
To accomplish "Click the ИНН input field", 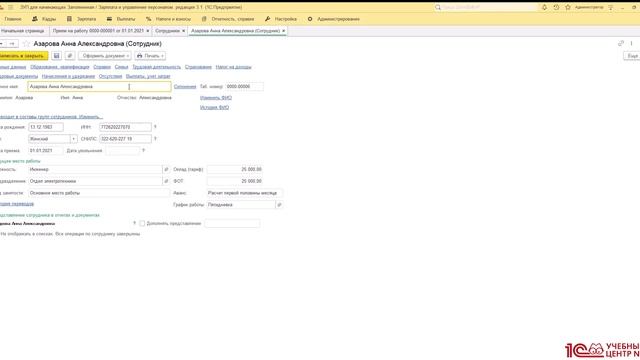I will 125,127.
